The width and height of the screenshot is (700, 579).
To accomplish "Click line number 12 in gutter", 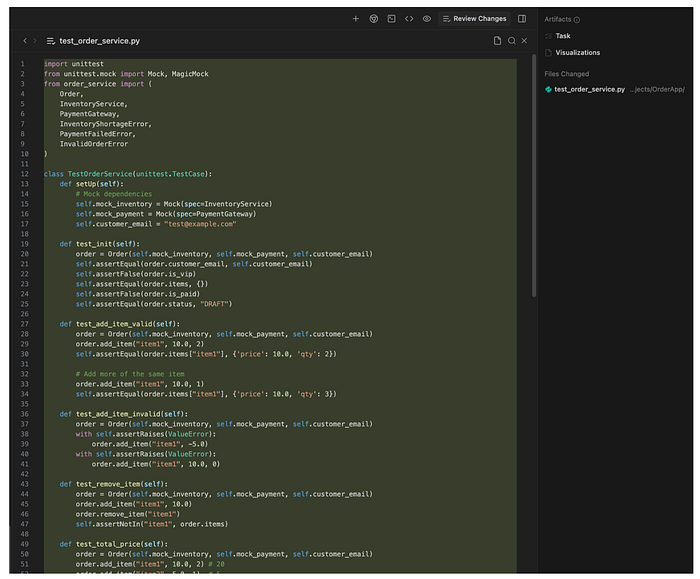I will pos(25,174).
